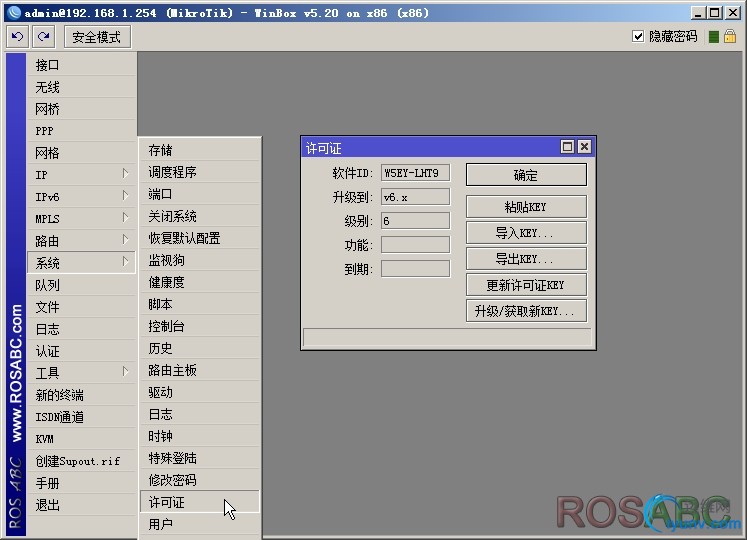This screenshot has height=540, width=747.
Task: Close the 许可证 license dialog
Action: 584,147
